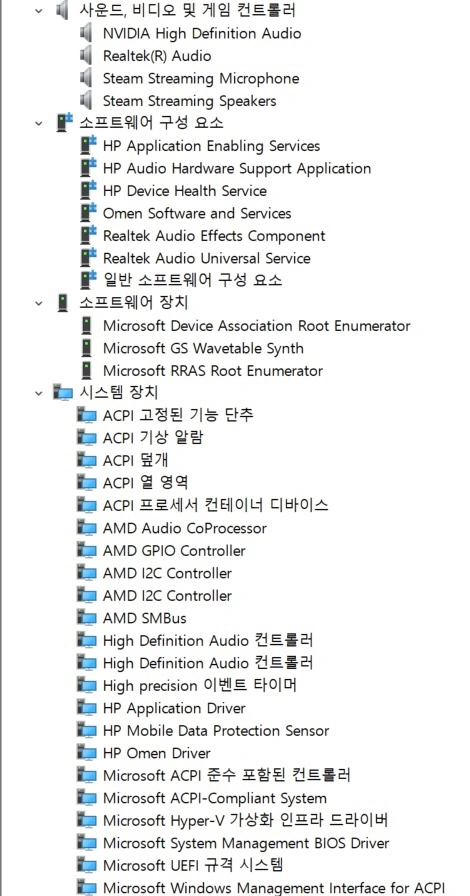
Task: Click the Omen Software and Services icon
Action: 88,213
